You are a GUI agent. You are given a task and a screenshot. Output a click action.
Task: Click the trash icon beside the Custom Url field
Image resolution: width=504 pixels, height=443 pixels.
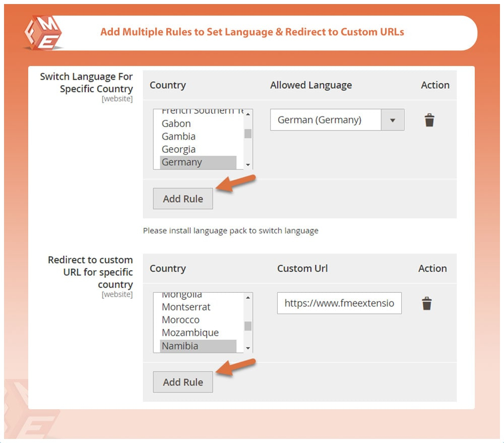pos(427,303)
